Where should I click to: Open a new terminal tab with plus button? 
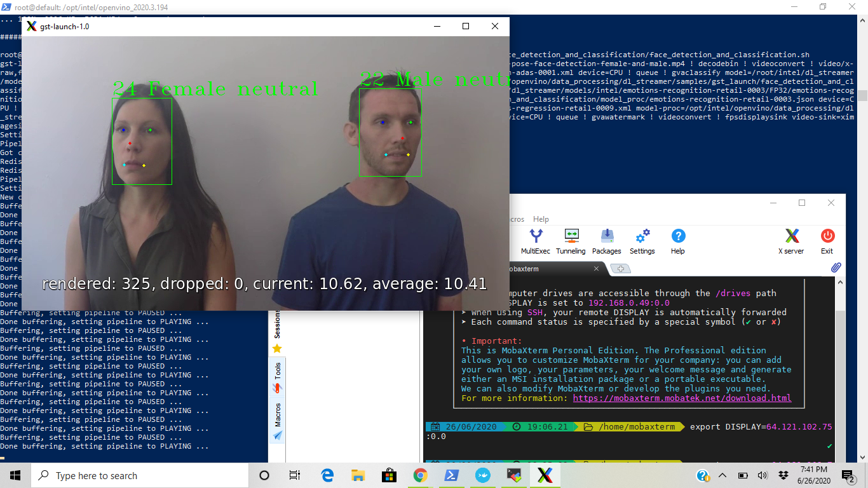pyautogui.click(x=620, y=268)
